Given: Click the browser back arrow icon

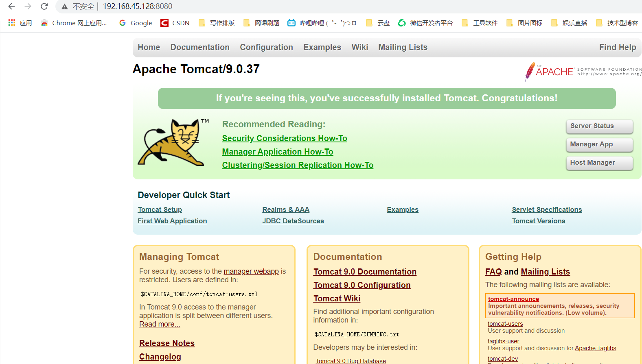Looking at the screenshot, I should (11, 7).
